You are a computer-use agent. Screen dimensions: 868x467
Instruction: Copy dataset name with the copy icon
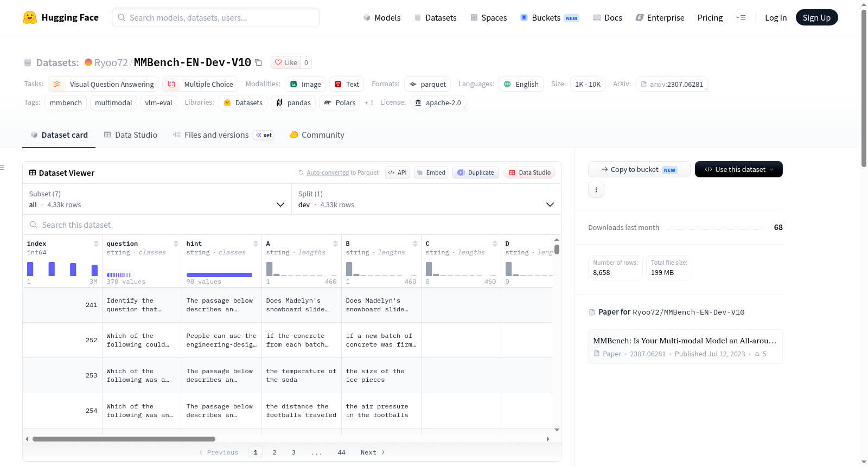[x=259, y=63]
